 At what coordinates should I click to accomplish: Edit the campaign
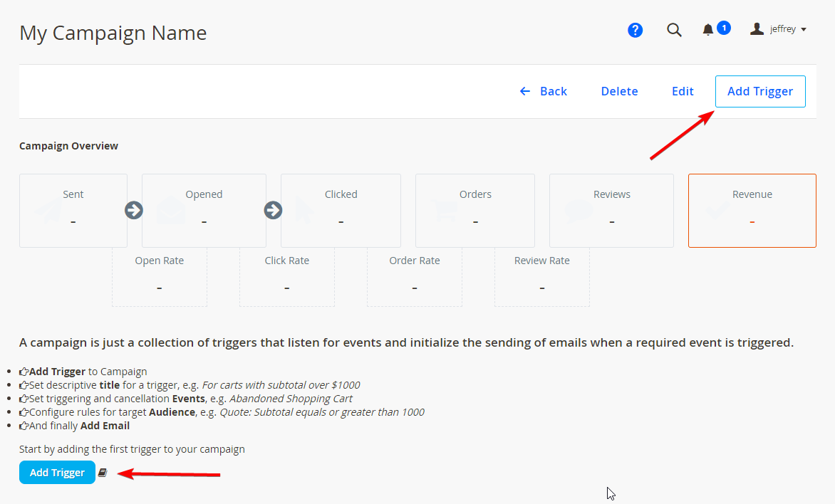pos(683,91)
